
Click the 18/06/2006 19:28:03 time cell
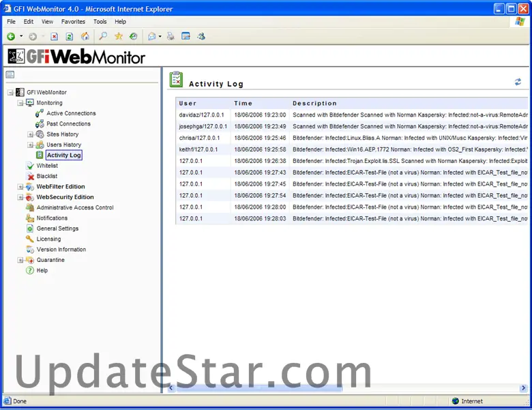click(260, 218)
